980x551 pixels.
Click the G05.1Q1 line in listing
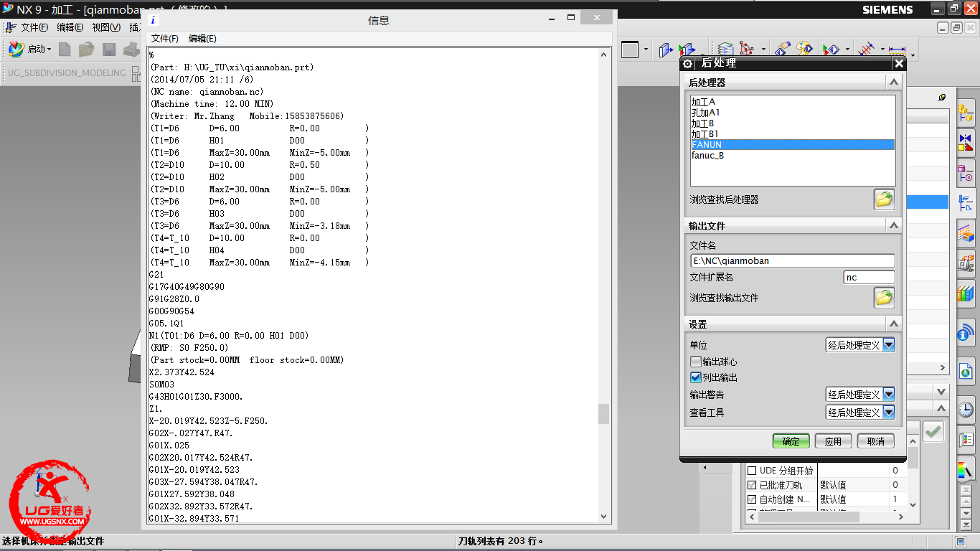(x=166, y=323)
